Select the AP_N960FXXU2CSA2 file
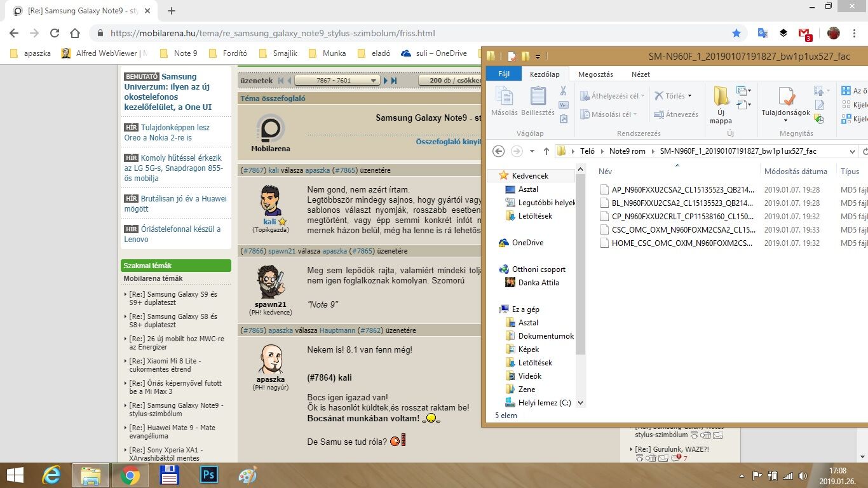The image size is (868, 488). tap(677, 190)
